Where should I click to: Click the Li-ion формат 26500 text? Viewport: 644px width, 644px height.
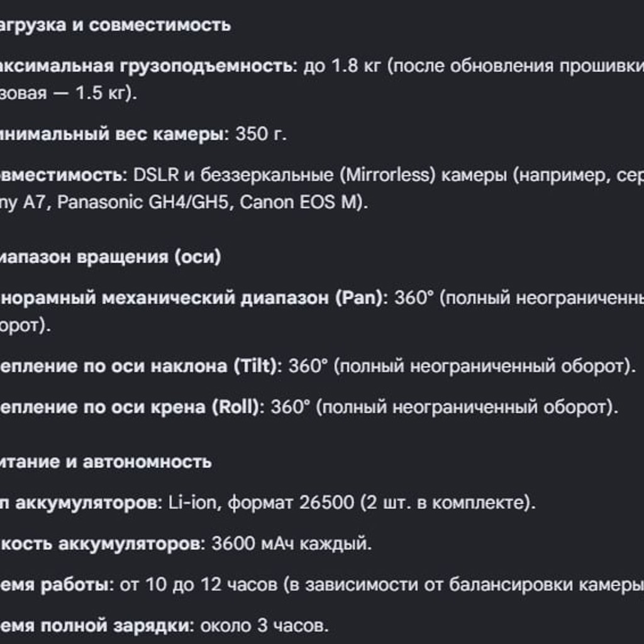point(261,502)
